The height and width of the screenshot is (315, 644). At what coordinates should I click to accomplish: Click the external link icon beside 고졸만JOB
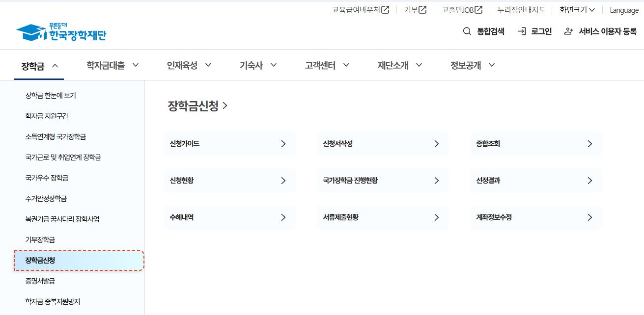478,9
